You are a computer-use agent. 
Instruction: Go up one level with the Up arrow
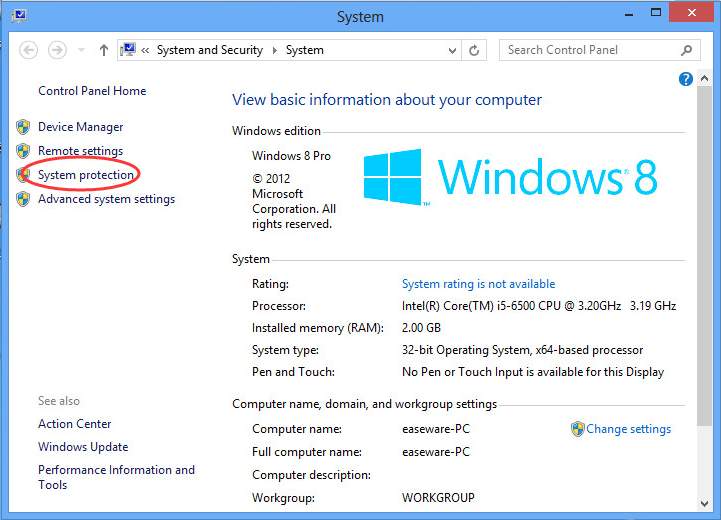tap(104, 50)
